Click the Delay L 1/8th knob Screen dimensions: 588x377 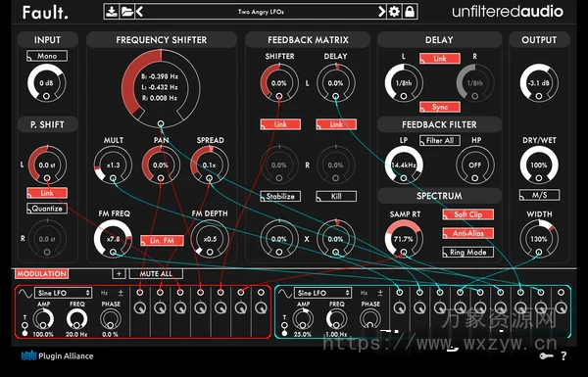coord(404,83)
